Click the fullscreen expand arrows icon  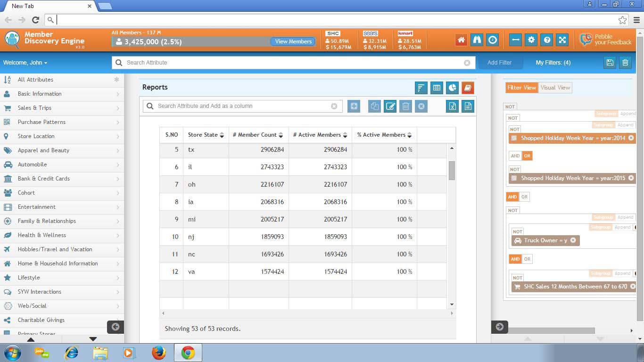pos(562,40)
